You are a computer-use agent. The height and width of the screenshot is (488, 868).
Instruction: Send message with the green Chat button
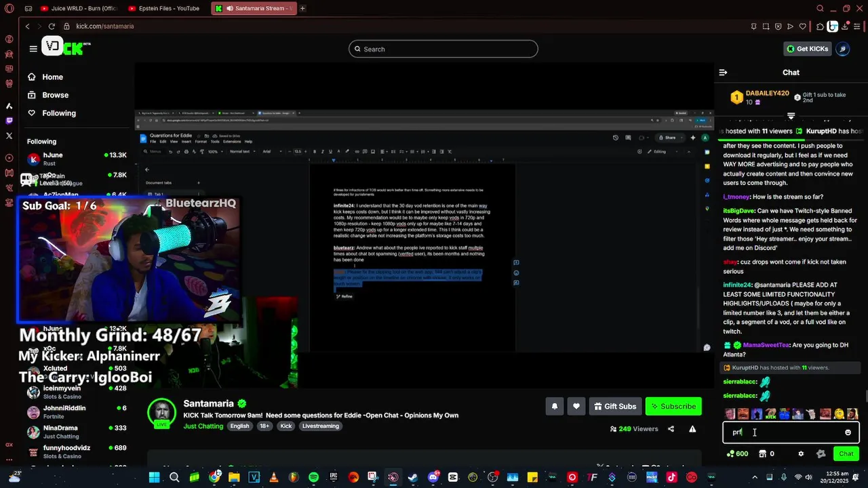click(846, 453)
